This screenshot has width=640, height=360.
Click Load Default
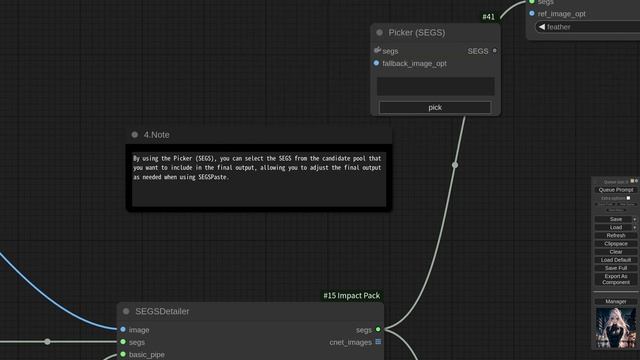616,260
